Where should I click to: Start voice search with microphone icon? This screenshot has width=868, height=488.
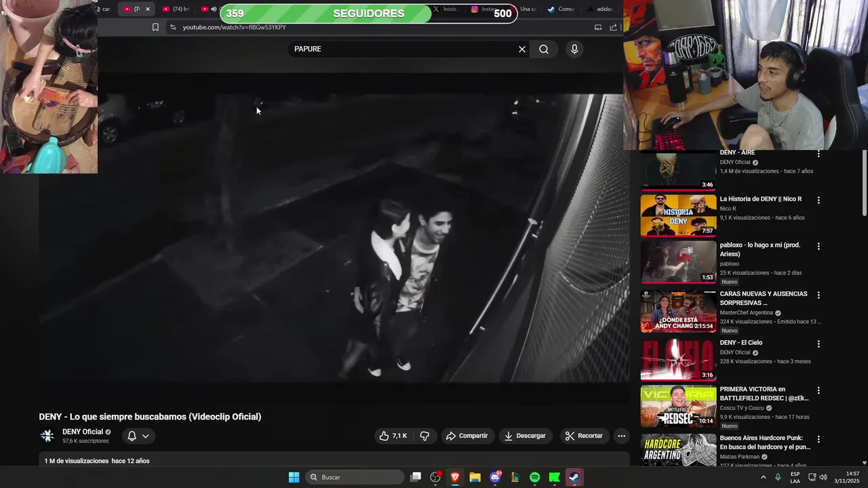point(574,49)
